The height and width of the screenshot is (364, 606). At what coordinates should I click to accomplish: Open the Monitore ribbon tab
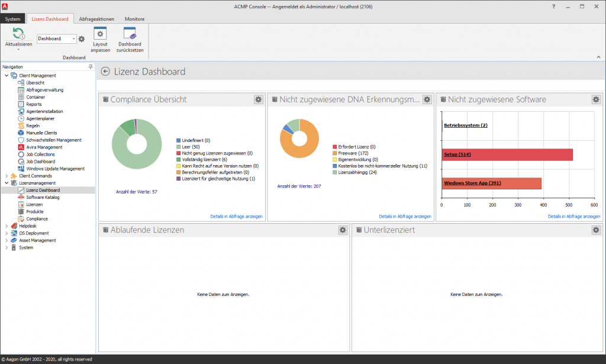coord(134,19)
